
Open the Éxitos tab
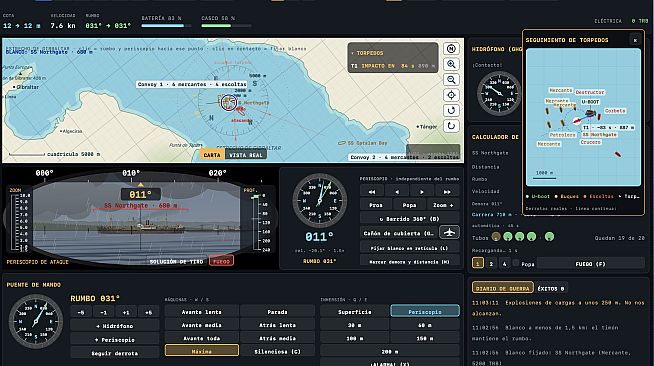[551, 288]
